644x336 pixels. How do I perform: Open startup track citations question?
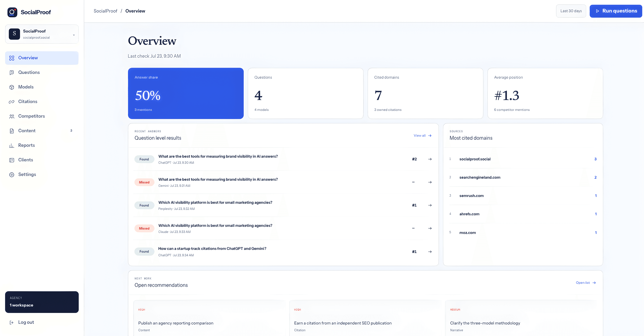pyautogui.click(x=212, y=249)
